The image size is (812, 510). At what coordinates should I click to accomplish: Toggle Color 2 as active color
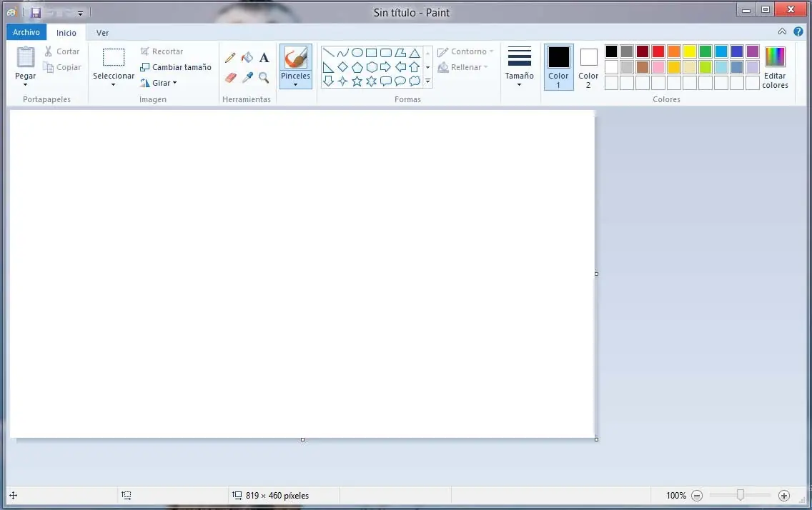(x=588, y=66)
